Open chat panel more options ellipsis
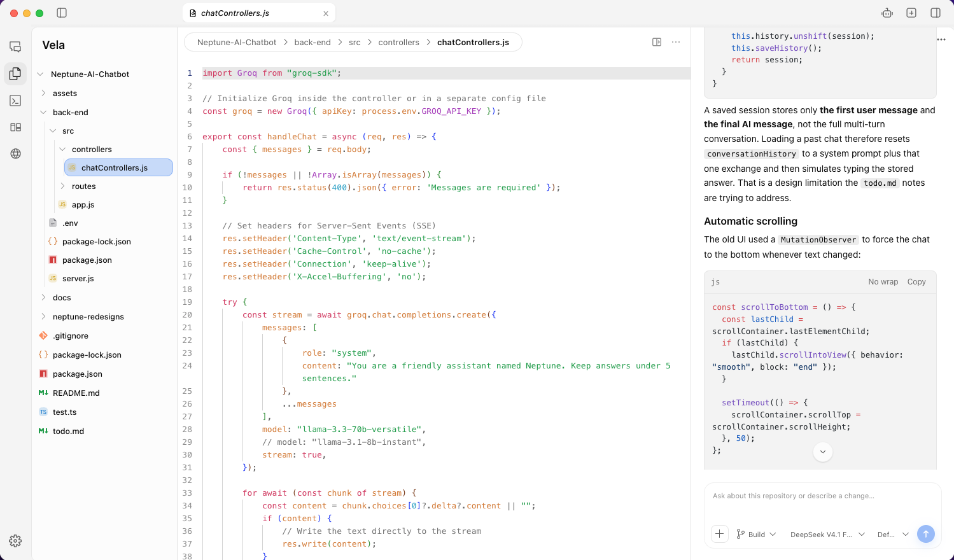Screen dimensions: 954x560 tap(941, 39)
